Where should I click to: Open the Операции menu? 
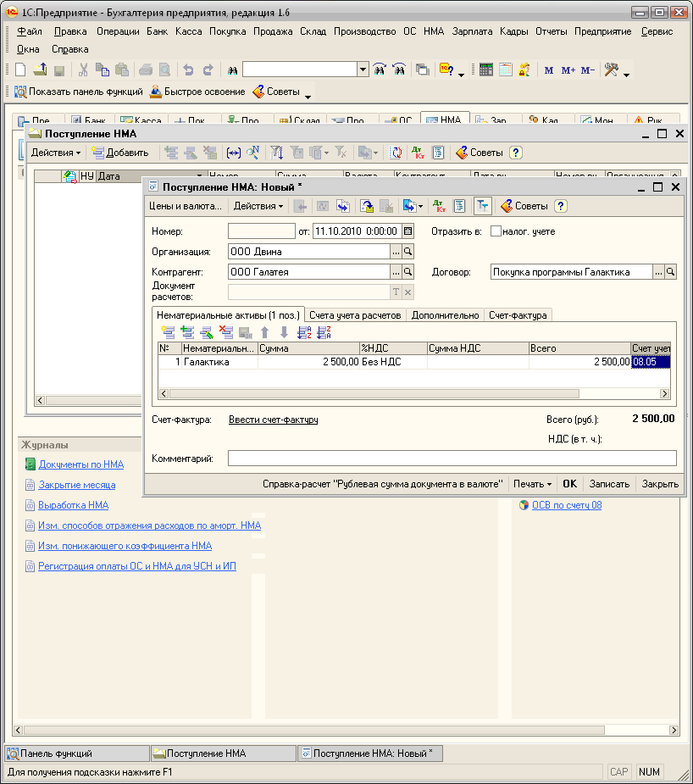(x=118, y=31)
